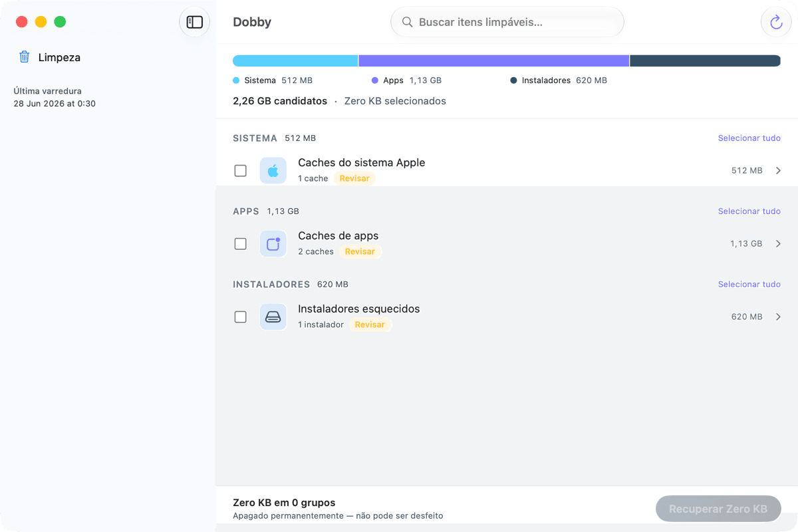This screenshot has width=798, height=532.
Task: Check the Caches do sistema Apple checkbox
Action: point(241,171)
